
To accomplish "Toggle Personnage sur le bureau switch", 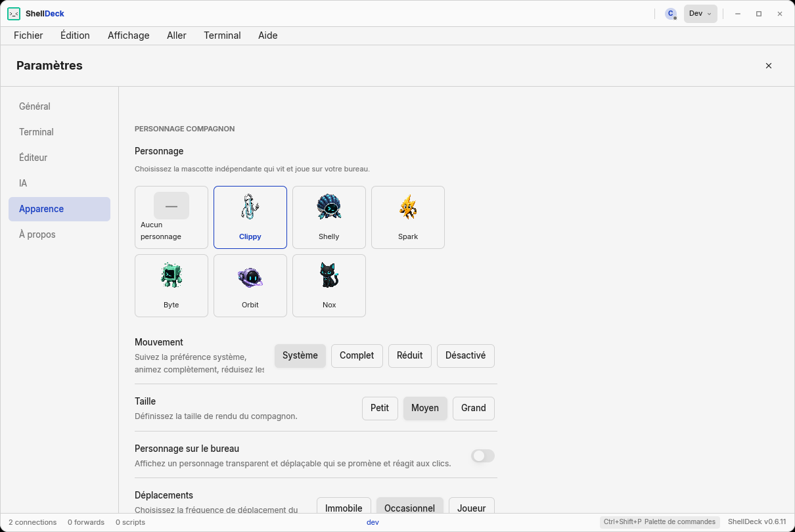I will 483,456.
